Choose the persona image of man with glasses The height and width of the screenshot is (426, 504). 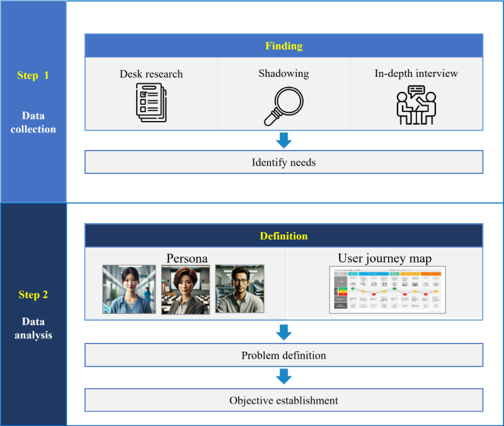pyautogui.click(x=240, y=289)
